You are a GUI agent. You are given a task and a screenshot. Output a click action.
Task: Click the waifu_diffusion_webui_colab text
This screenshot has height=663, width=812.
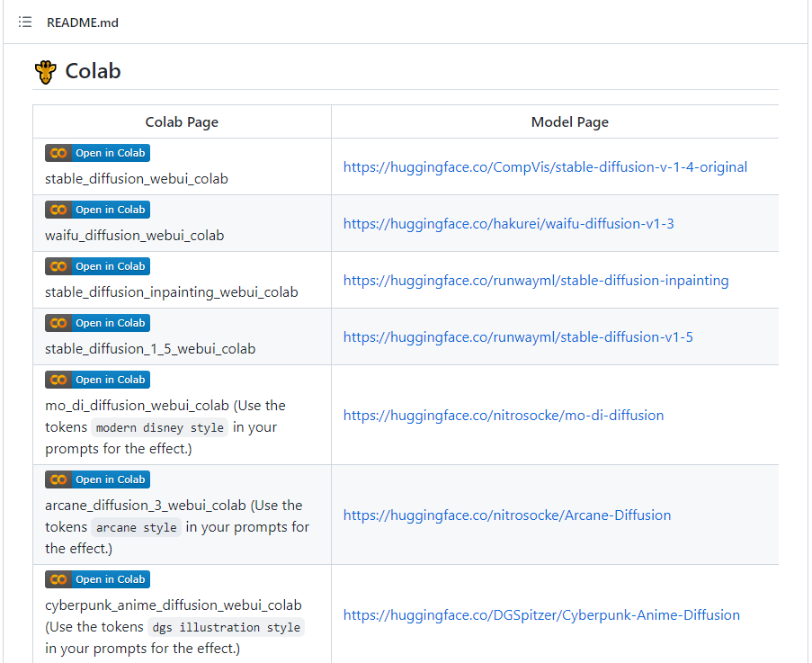135,236
